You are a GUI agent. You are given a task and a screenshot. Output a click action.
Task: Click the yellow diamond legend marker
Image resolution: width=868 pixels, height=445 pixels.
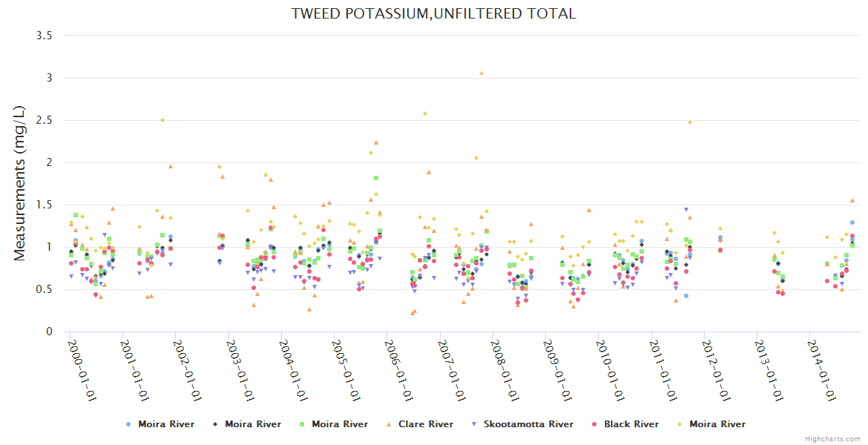pos(680,424)
